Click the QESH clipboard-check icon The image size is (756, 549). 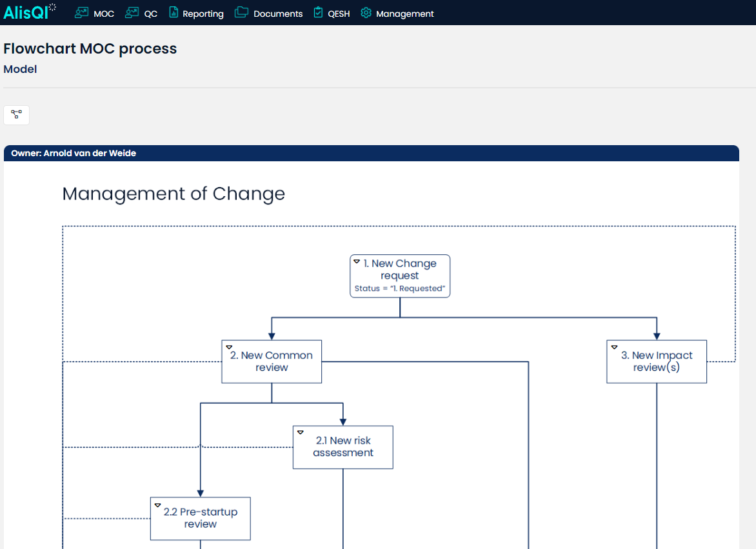coord(318,12)
